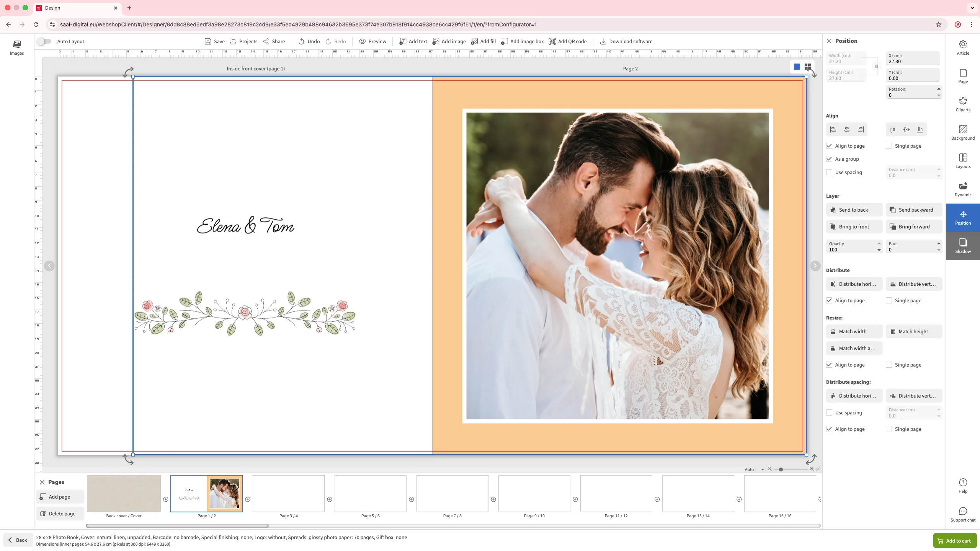This screenshot has width=980, height=551.
Task: Click the Add QR code icon
Action: click(x=552, y=41)
